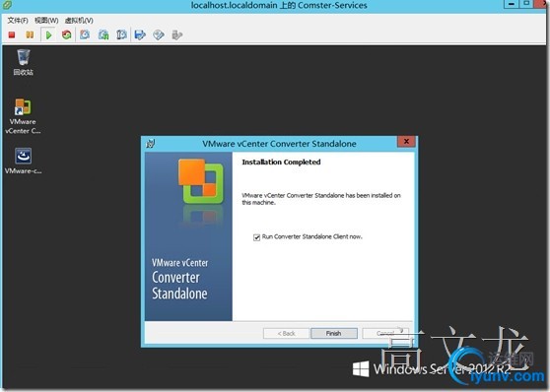
Task: Click the CD/DVD connect toolbar icon
Action: click(159, 34)
